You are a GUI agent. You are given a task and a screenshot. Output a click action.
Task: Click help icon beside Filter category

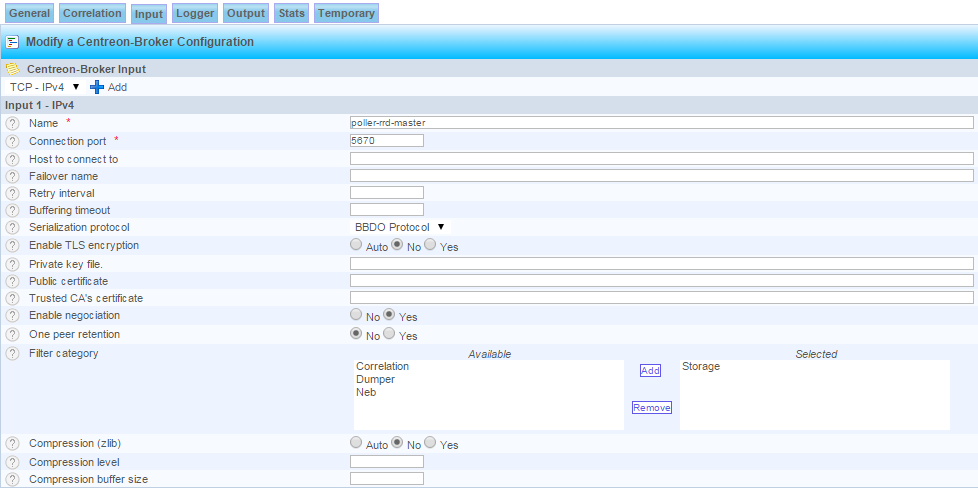(x=12, y=353)
